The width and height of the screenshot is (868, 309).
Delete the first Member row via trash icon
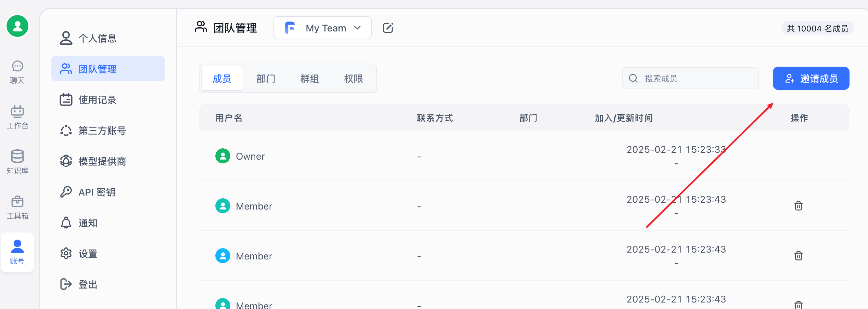pos(798,206)
